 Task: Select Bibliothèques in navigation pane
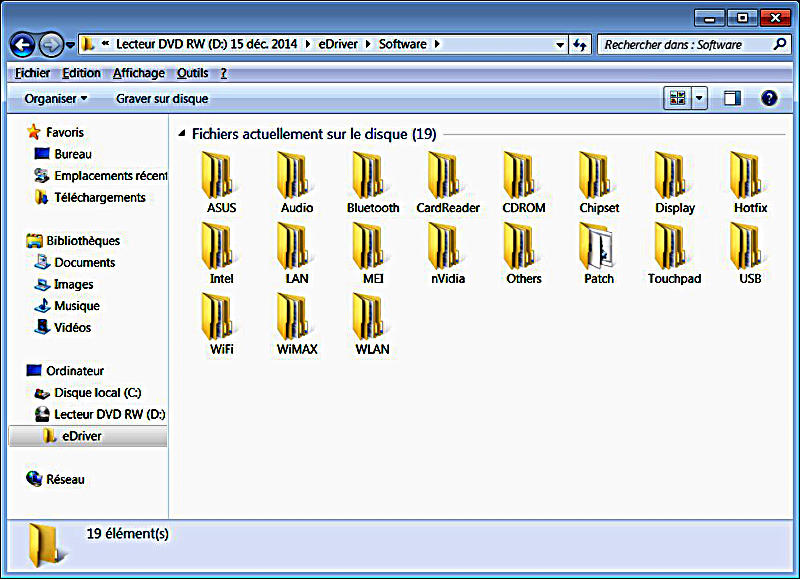(73, 240)
